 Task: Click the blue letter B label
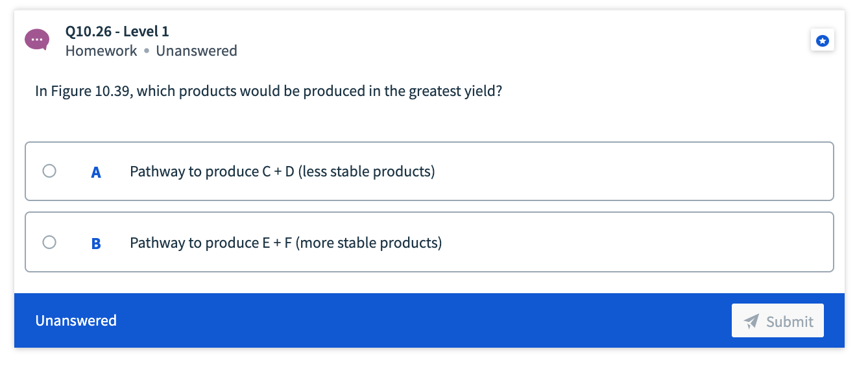point(96,244)
